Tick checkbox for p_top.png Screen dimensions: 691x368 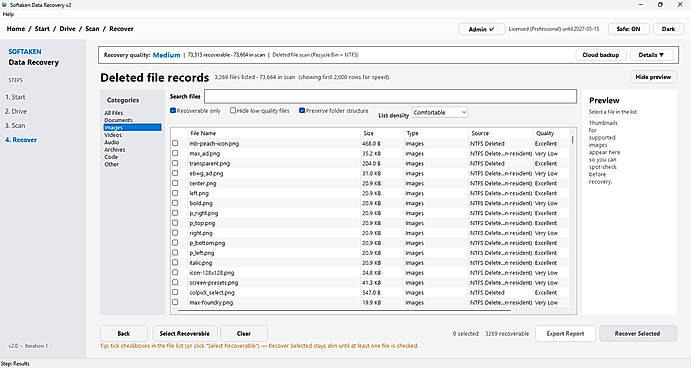[x=175, y=223]
